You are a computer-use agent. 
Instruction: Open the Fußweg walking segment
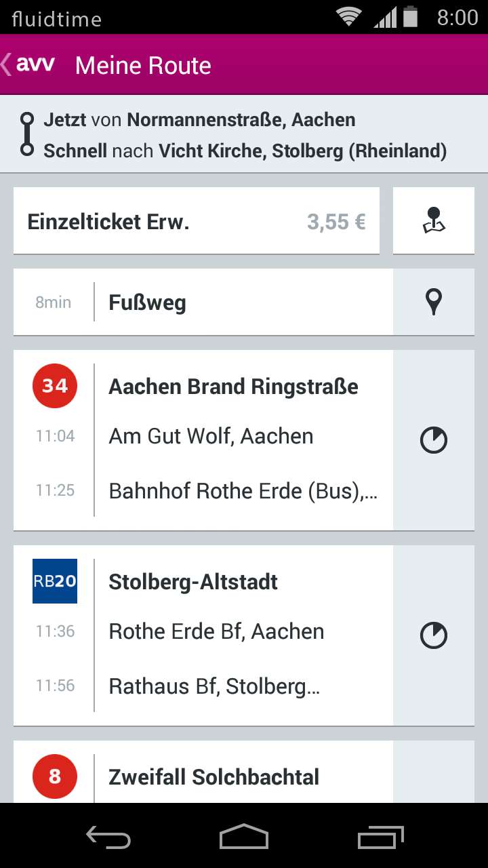point(203,302)
